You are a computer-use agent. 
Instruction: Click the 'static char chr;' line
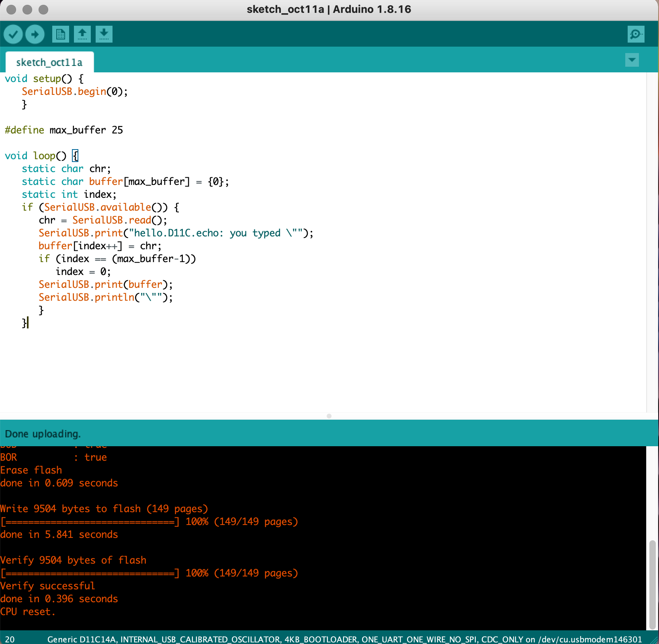(66, 169)
